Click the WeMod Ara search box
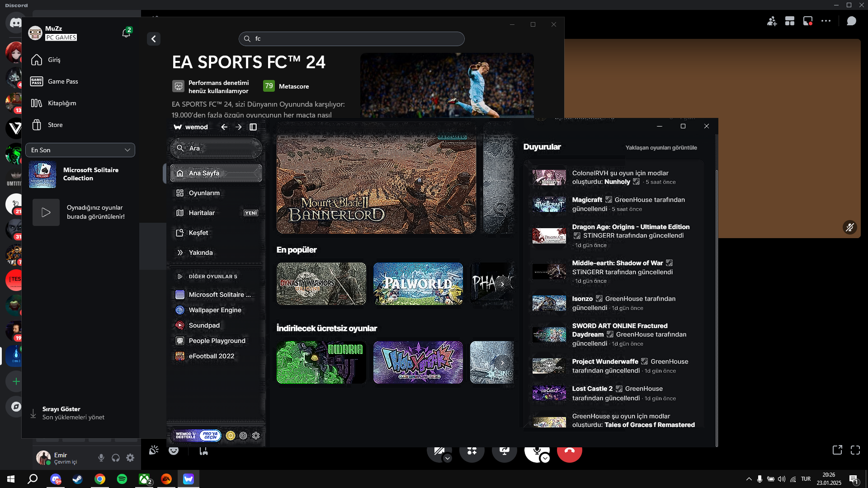Viewport: 868px width, 488px height. (216, 148)
